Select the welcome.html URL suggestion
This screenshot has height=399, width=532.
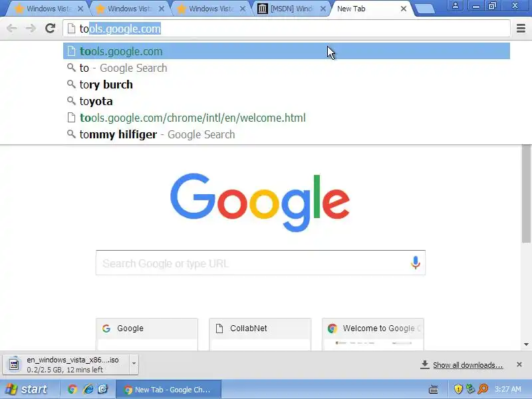click(x=287, y=118)
